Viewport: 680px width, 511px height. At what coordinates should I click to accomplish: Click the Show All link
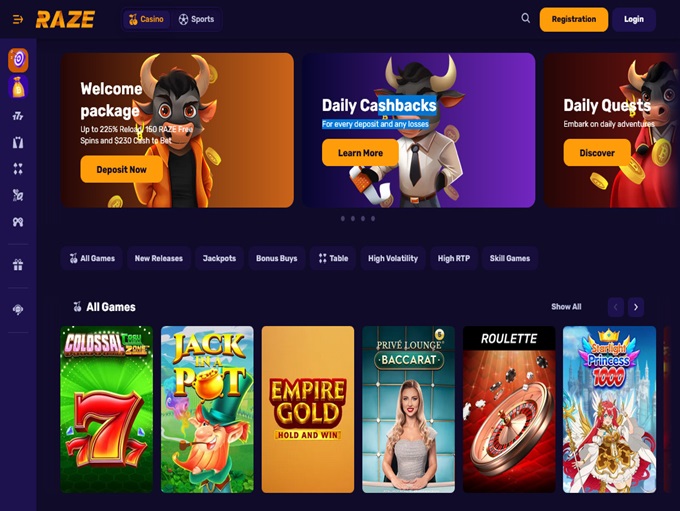(566, 307)
